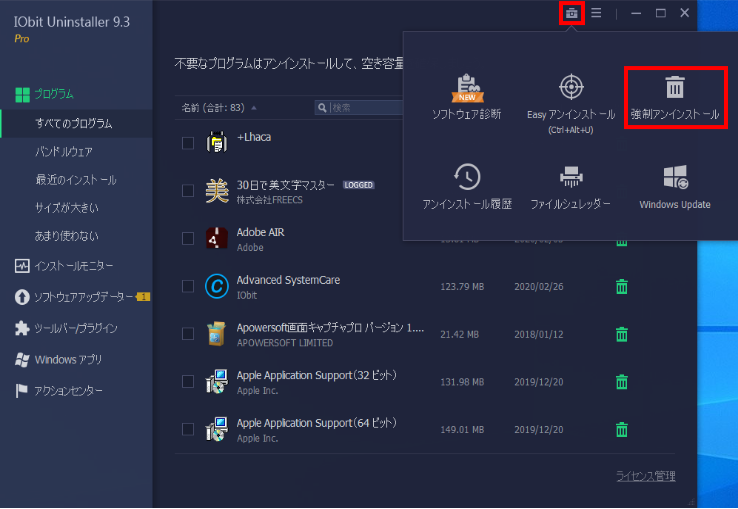Check Apple Application Support (32 ビット)

coord(188,381)
